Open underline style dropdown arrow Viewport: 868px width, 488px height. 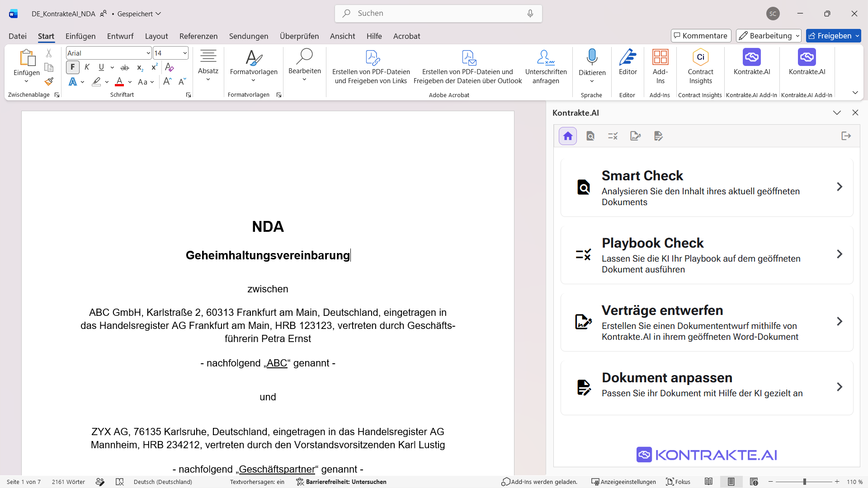coord(112,67)
